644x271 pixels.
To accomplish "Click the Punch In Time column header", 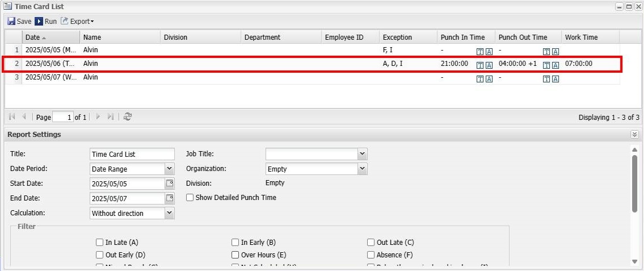I will (466, 37).
